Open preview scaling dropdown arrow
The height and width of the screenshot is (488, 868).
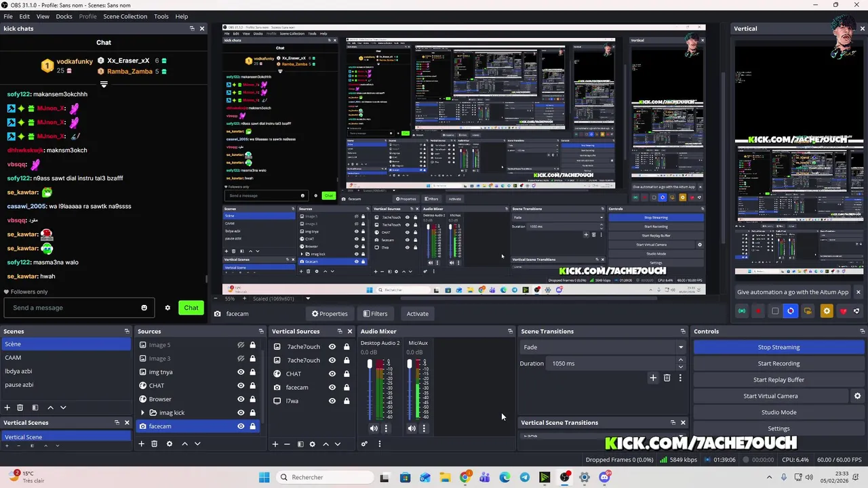308,298
